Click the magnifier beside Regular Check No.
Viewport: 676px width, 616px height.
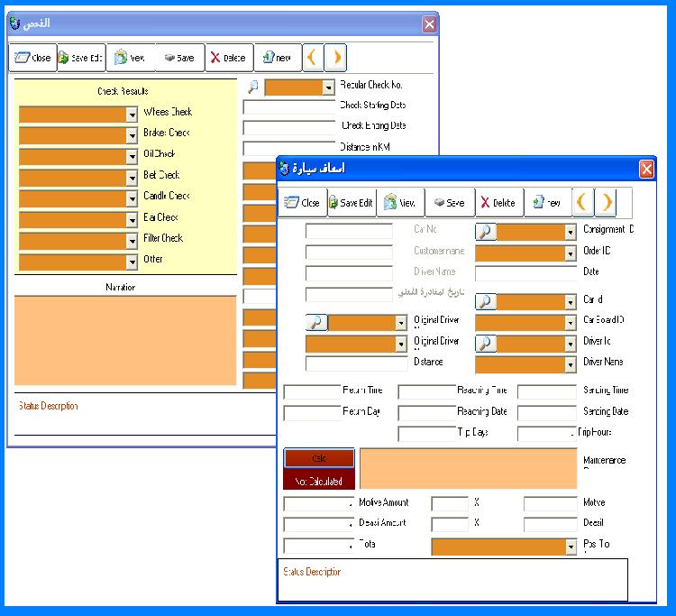click(x=253, y=87)
